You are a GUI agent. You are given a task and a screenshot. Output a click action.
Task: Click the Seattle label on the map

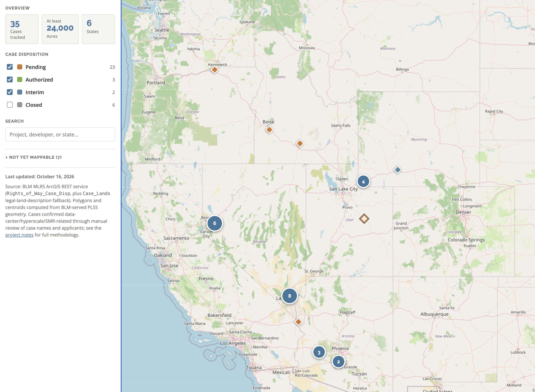point(162,30)
